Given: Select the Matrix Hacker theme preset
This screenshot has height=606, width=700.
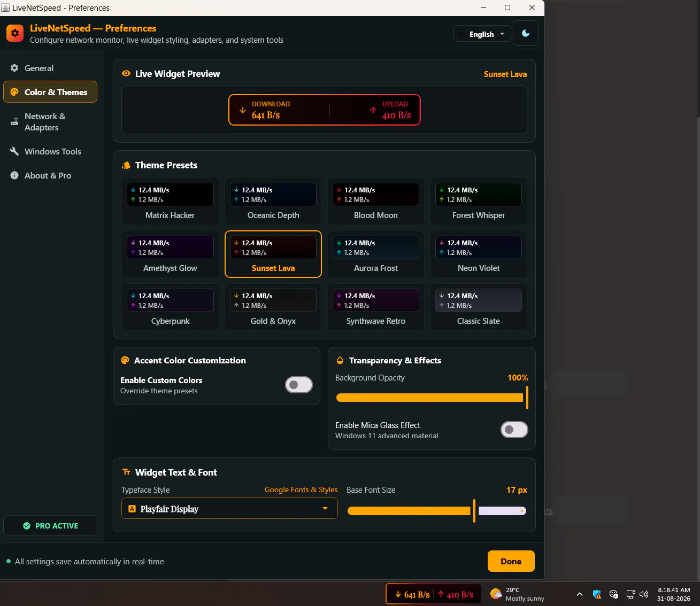Looking at the screenshot, I should (x=170, y=201).
